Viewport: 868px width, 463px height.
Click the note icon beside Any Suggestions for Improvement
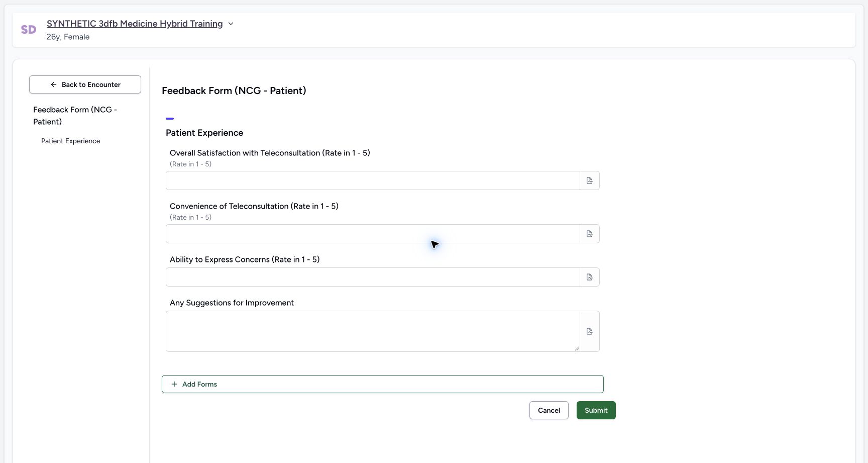point(590,331)
